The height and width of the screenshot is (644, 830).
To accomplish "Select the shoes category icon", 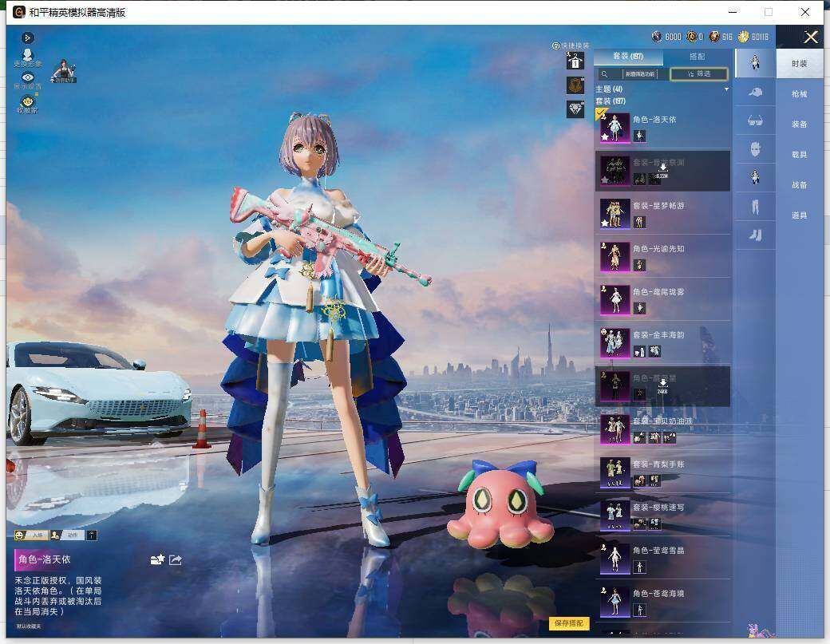I will (755, 235).
